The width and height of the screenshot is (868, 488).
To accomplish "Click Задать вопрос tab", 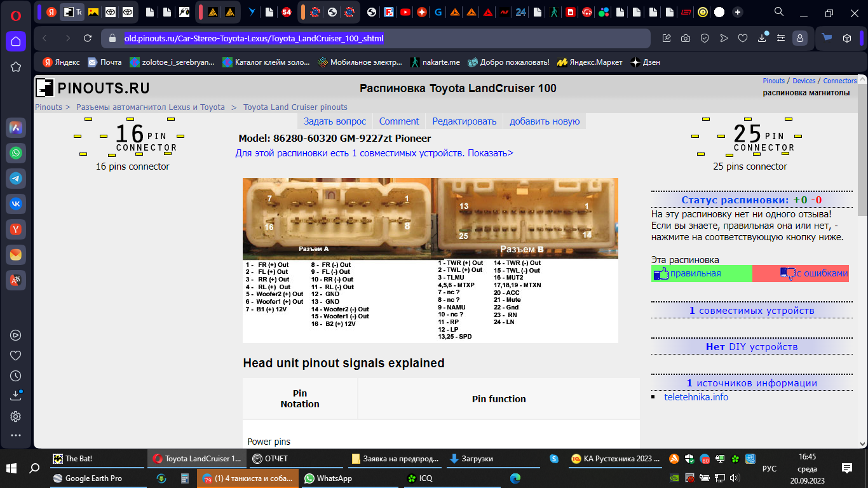I will (335, 121).
